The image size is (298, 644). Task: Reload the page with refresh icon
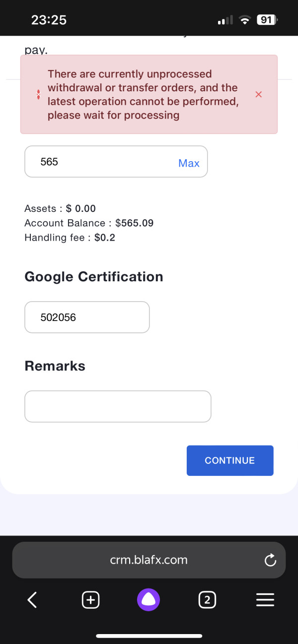coord(270,561)
